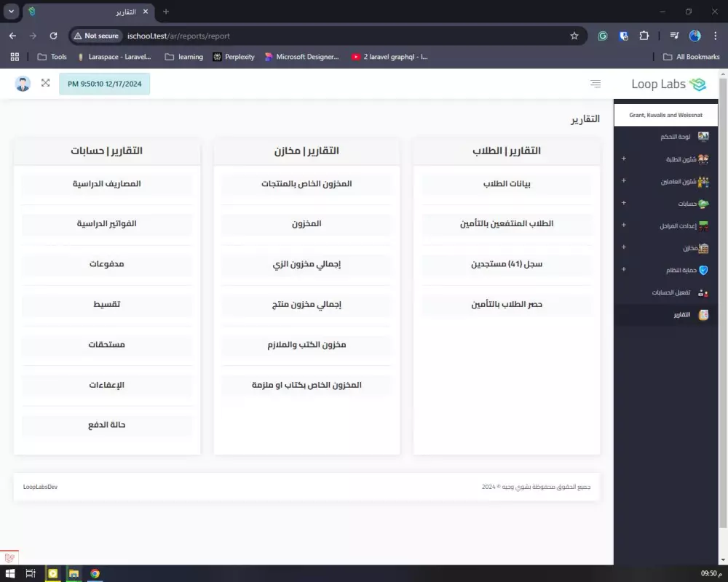Viewport: 728px width, 582px height.
Task: Open the dashboard via لوحة التحكم sidebar icon
Action: 703,136
